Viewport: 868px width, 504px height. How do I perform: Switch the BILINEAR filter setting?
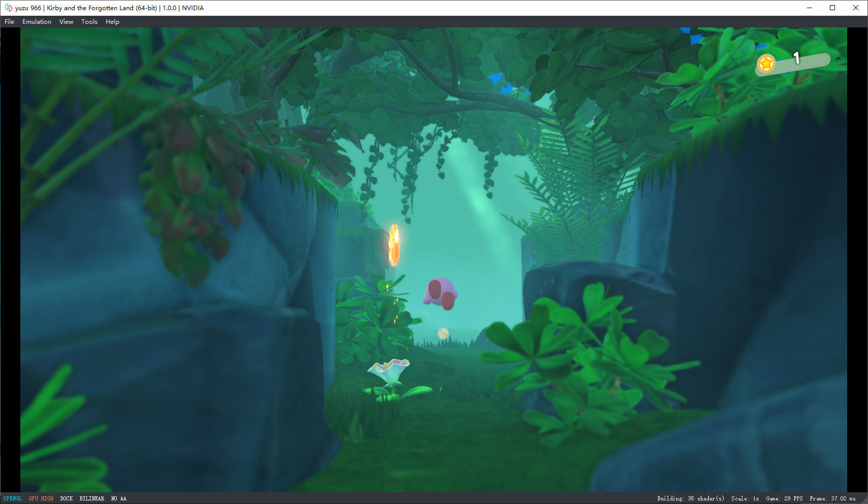coord(91,498)
